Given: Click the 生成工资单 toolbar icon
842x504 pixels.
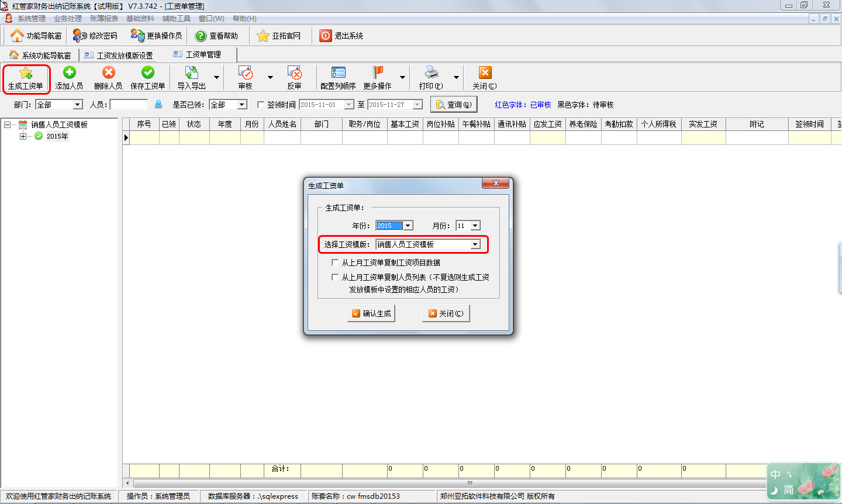Looking at the screenshot, I should [26, 73].
